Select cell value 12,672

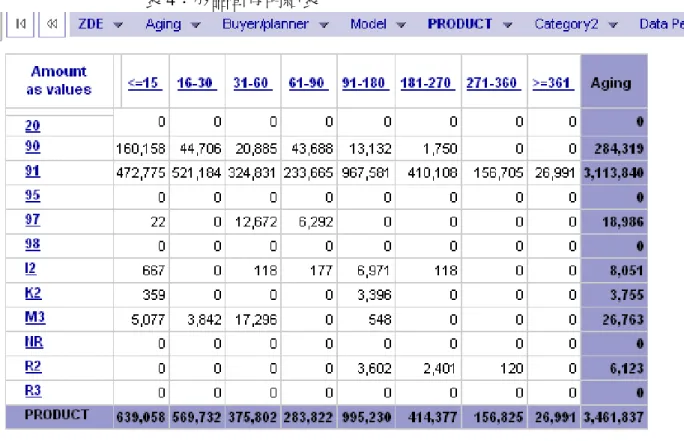tap(256, 222)
